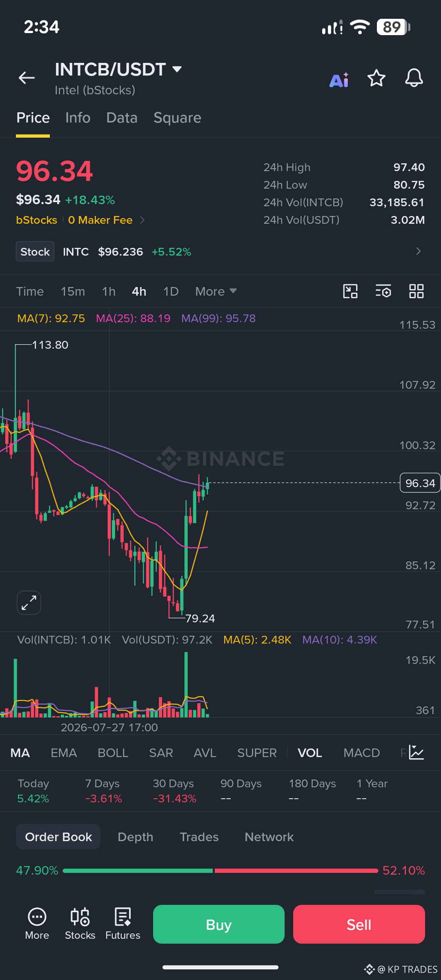Select 1h chart interval
441x980 pixels.
point(109,292)
